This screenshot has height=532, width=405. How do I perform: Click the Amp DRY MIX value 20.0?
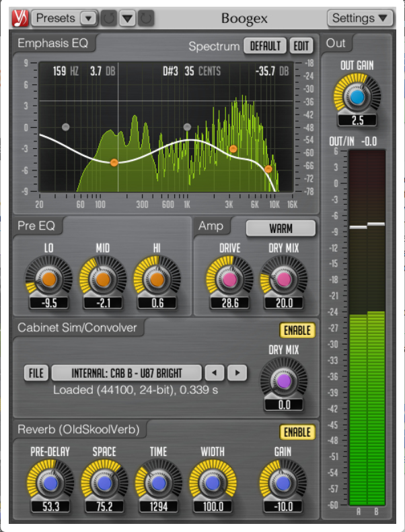tap(284, 303)
